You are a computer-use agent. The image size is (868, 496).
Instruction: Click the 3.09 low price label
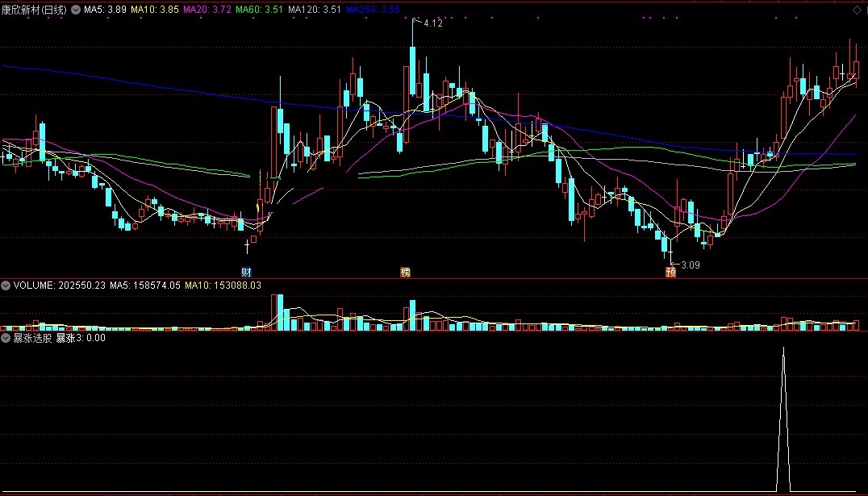coord(691,265)
